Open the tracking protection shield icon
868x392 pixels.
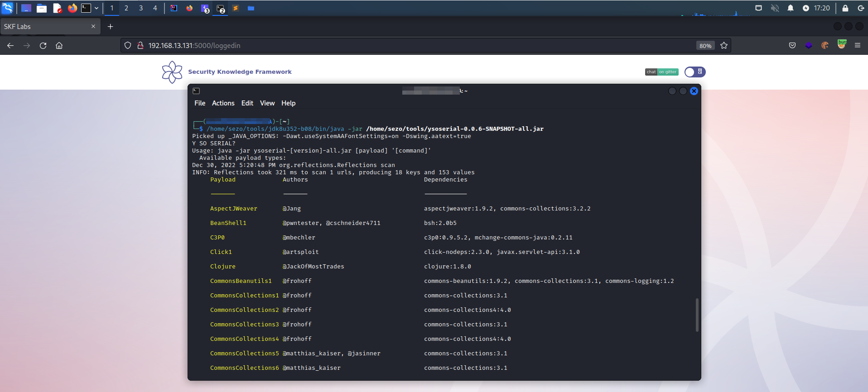pos(128,45)
